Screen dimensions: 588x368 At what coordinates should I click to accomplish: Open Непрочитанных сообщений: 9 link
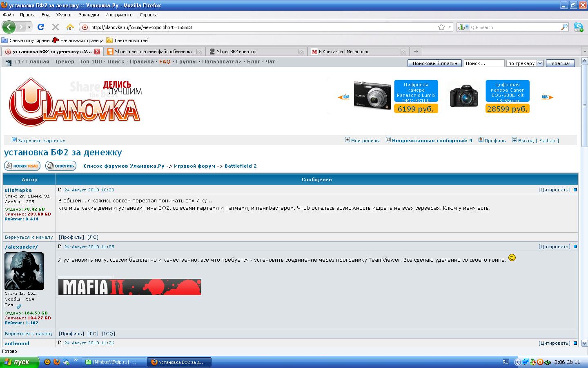tap(432, 141)
